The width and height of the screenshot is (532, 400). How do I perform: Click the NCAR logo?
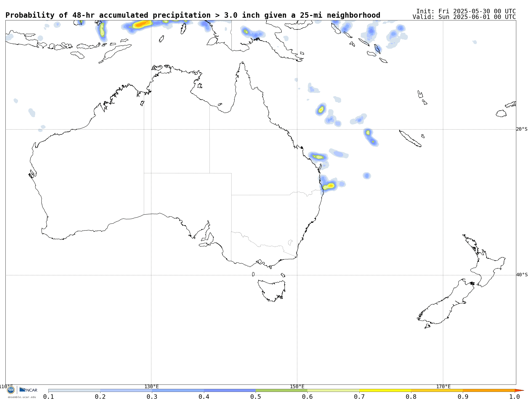click(x=28, y=390)
